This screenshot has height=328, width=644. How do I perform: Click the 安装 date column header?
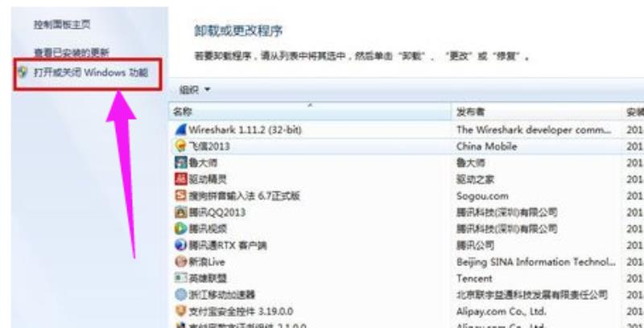(x=634, y=112)
